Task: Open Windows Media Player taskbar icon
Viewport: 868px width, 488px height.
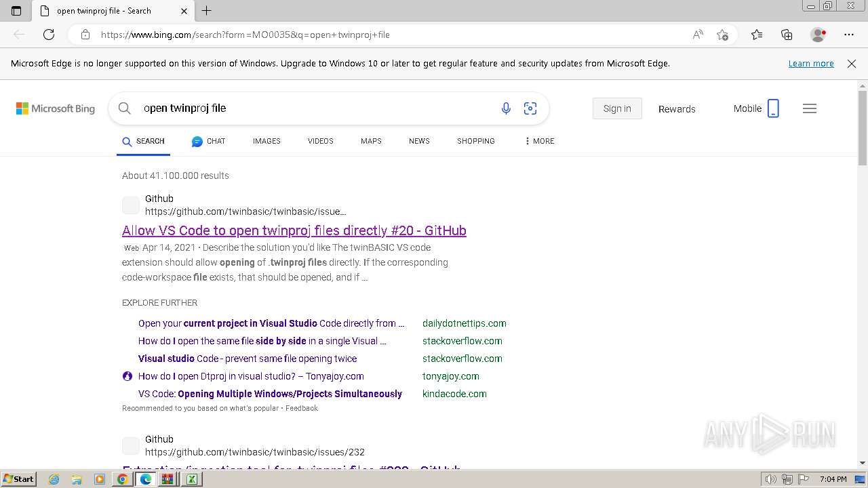Action: 100,479
